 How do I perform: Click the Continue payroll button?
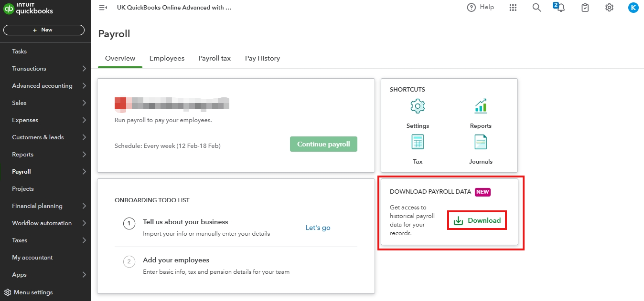[x=323, y=144]
